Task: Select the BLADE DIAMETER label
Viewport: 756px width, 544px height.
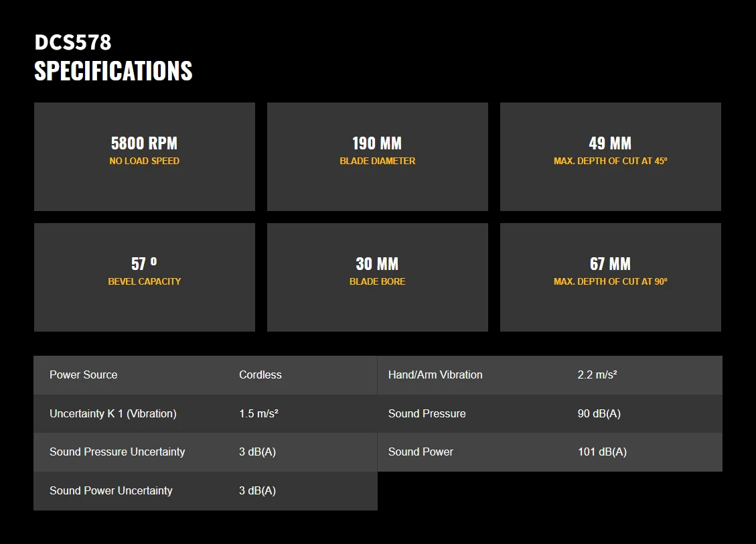Action: point(378,161)
